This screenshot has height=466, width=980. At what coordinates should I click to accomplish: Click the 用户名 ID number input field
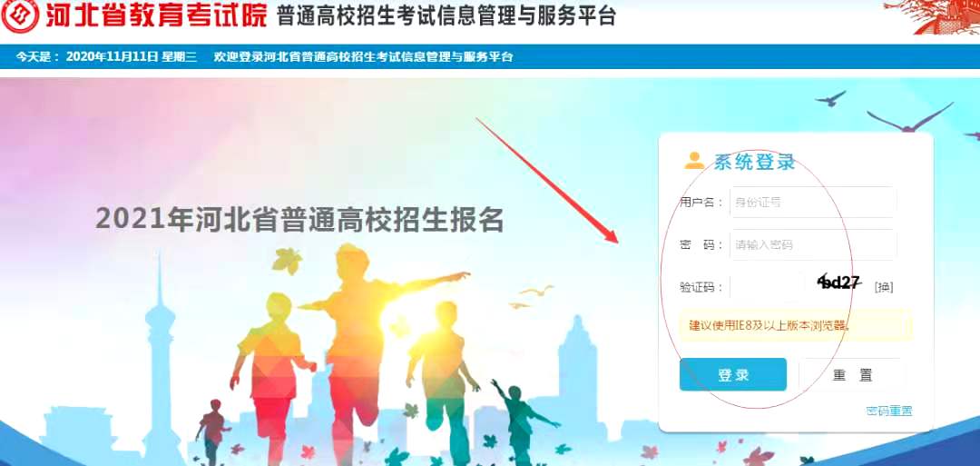(812, 202)
